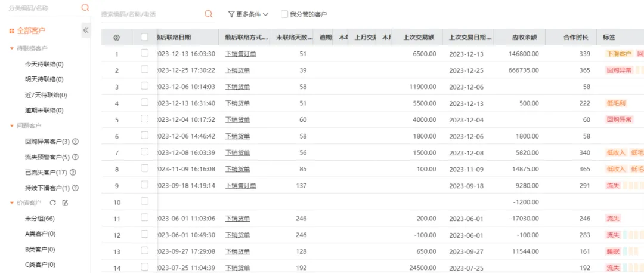644x273 pixels.
Task: Select C类客户(0) item
Action: [41, 265]
